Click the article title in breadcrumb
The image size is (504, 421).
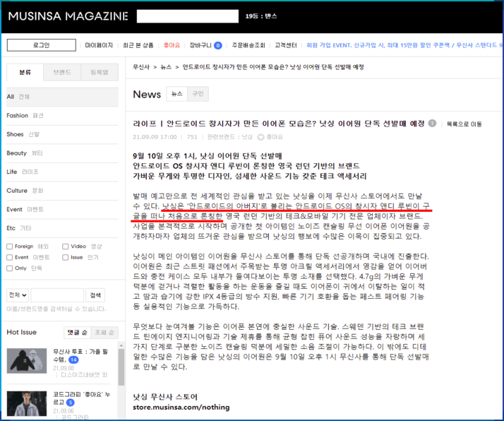pos(273,67)
